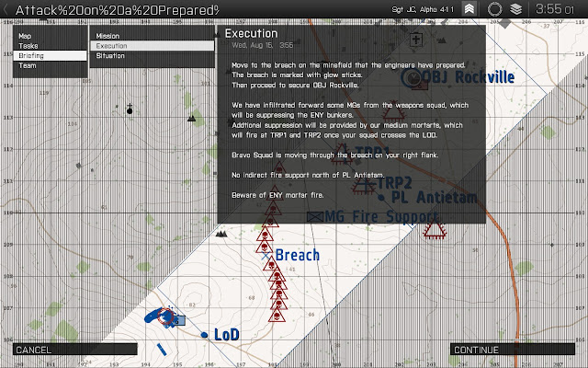Image resolution: width=588 pixels, height=368 pixels.
Task: Click the short blue line marker below the player position
Action: click(162, 350)
